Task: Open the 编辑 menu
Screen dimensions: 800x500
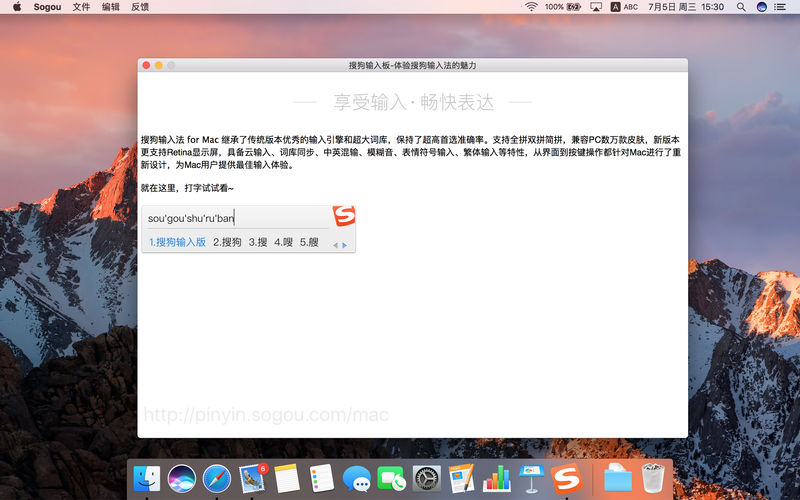Action: tap(110, 7)
